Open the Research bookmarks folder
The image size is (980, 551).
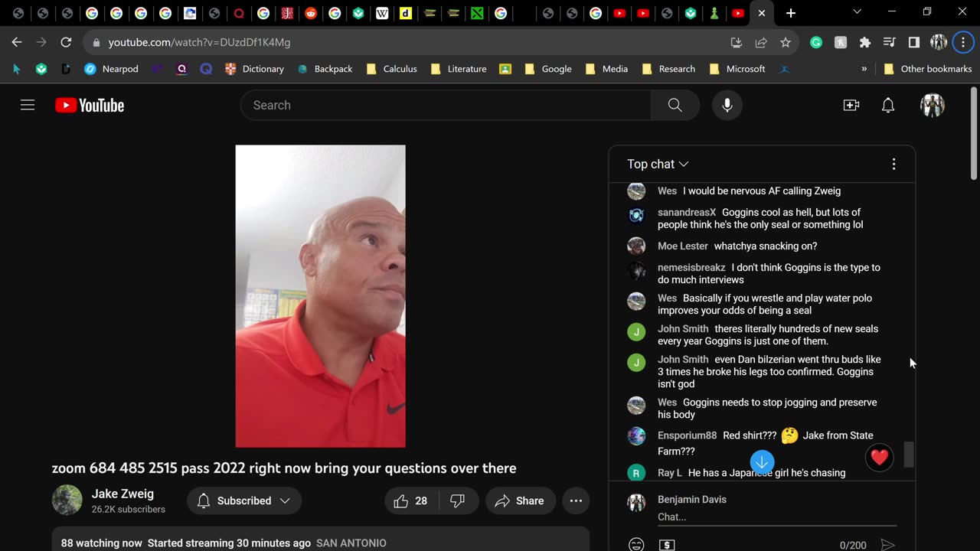click(x=668, y=69)
